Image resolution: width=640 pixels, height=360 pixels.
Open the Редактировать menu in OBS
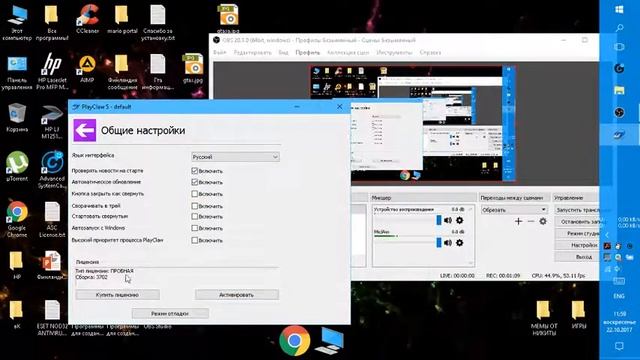point(252,52)
